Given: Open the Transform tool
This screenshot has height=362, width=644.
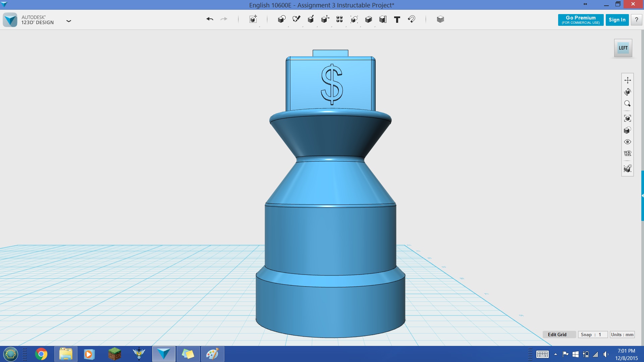Looking at the screenshot, I should point(253,19).
